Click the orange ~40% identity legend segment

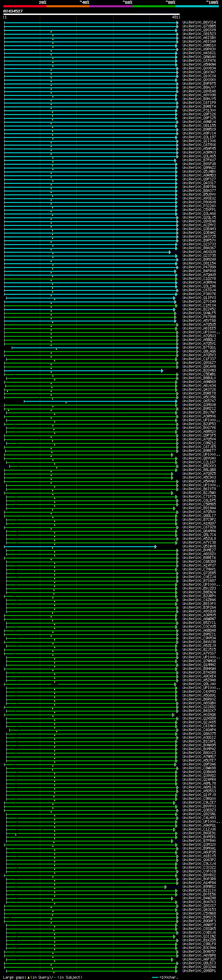[68, 6]
